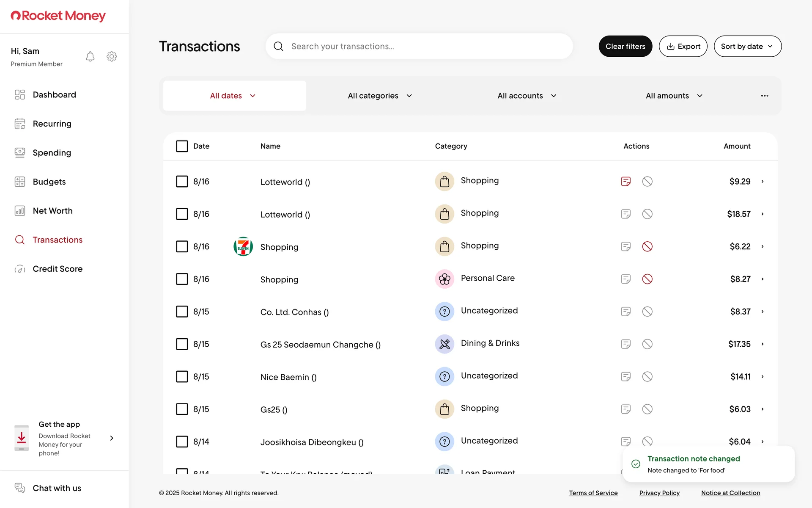Open the All categories filter dropdown
The height and width of the screenshot is (508, 812).
click(379, 96)
